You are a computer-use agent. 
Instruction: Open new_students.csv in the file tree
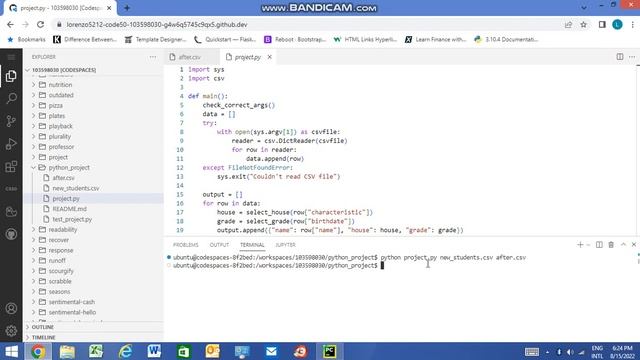[76, 188]
